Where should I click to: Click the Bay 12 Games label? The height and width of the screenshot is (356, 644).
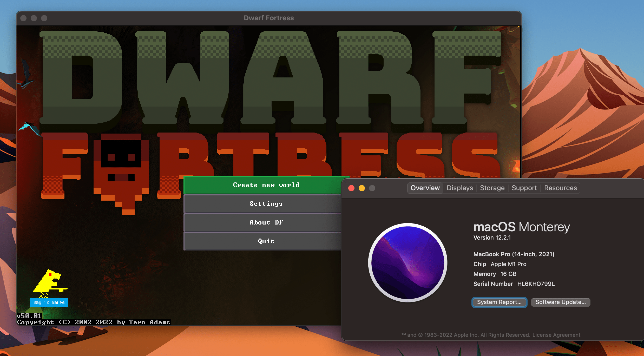48,302
